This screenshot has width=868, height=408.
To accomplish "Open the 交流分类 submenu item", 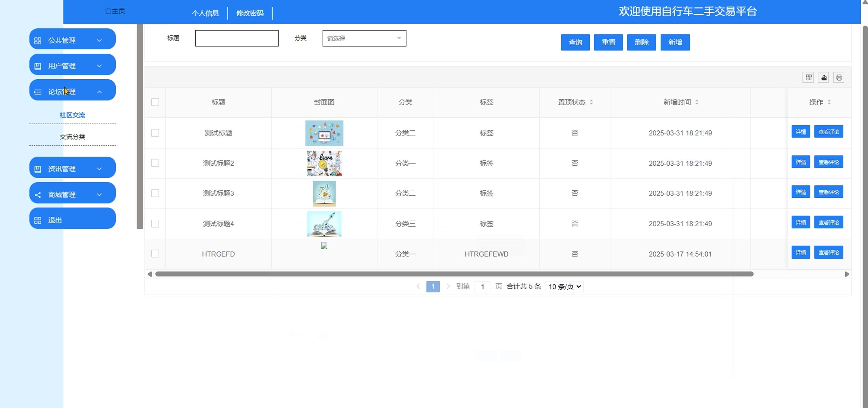I will 72,137.
